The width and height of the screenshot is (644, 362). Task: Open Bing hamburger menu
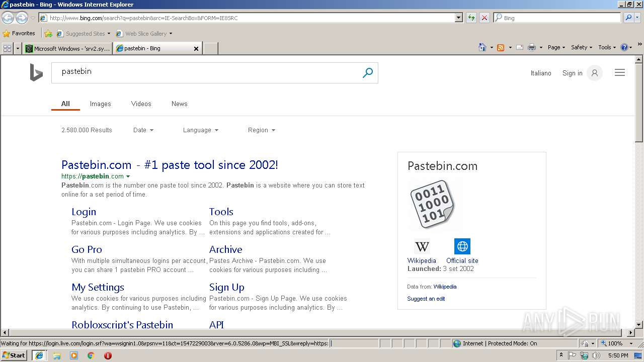620,73
